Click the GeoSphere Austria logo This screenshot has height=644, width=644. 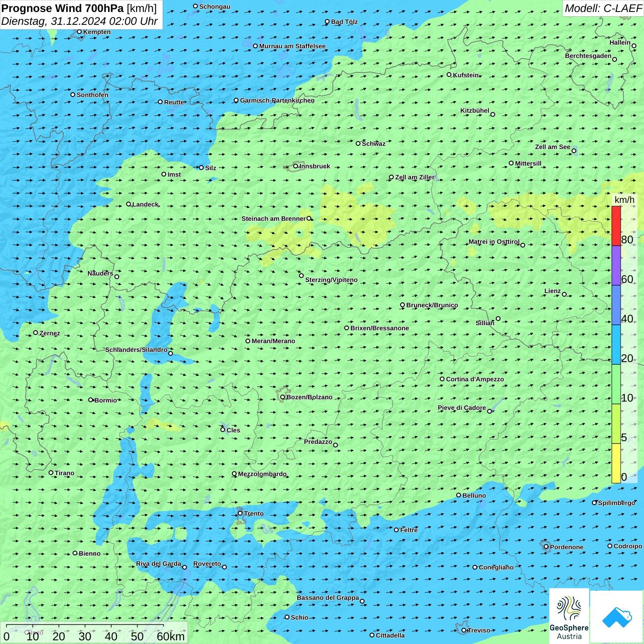click(569, 616)
